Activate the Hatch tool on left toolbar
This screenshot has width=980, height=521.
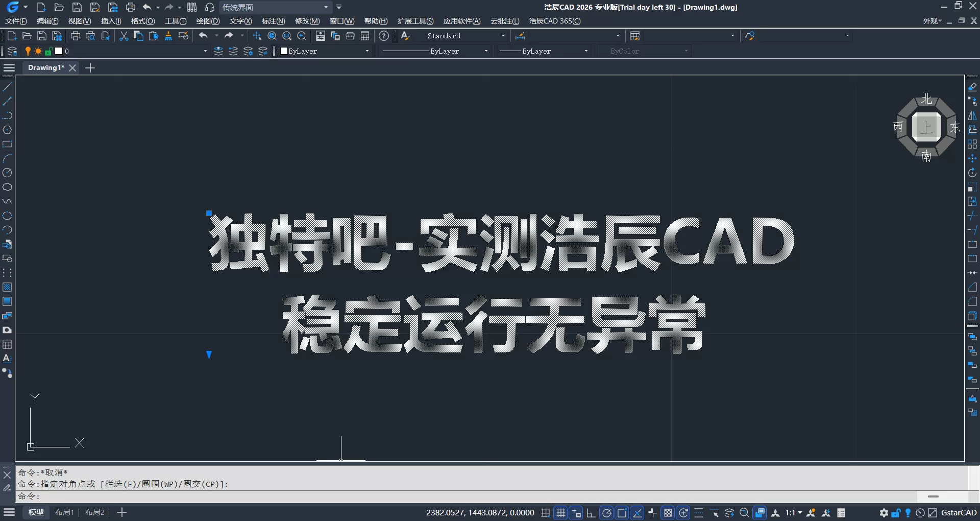tap(7, 287)
